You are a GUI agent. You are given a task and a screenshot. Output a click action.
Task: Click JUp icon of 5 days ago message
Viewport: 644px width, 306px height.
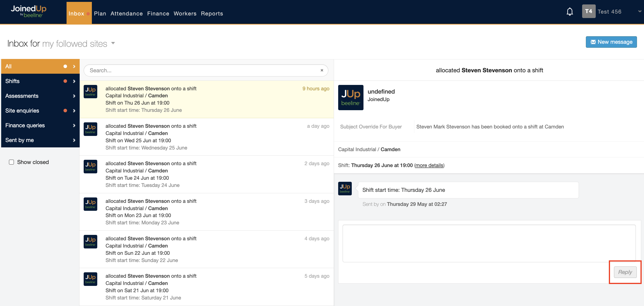90,279
